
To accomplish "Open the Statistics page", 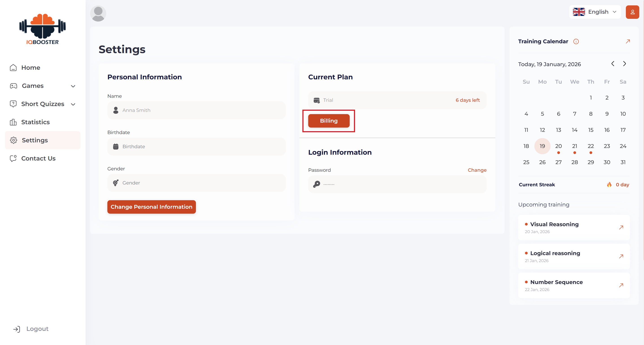I will coord(35,122).
